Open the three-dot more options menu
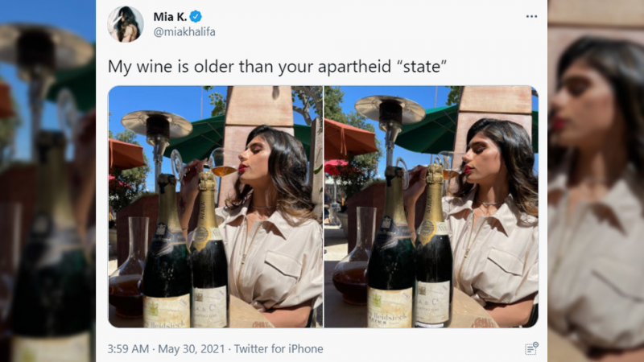The image size is (644, 362). coord(531,16)
